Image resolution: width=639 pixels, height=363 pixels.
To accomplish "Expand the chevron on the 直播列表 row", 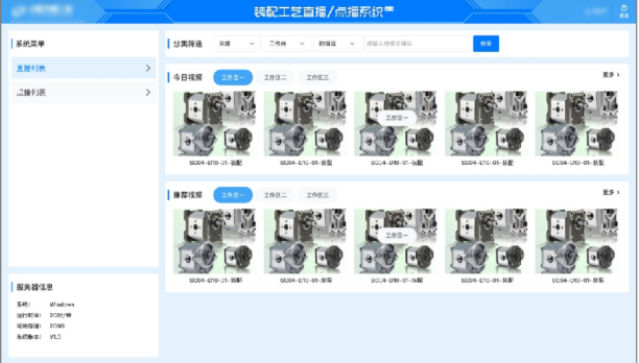I will (x=148, y=68).
